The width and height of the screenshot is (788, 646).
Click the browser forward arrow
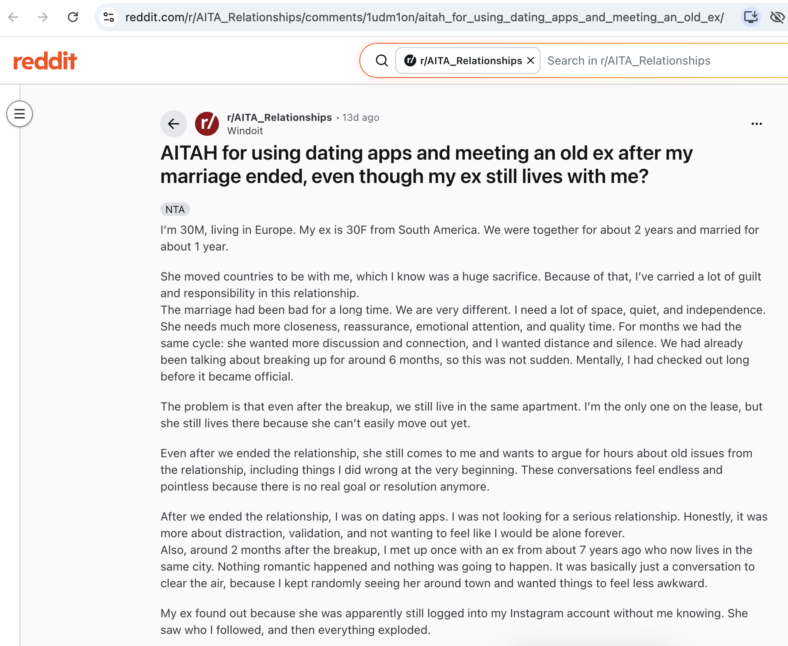click(43, 17)
